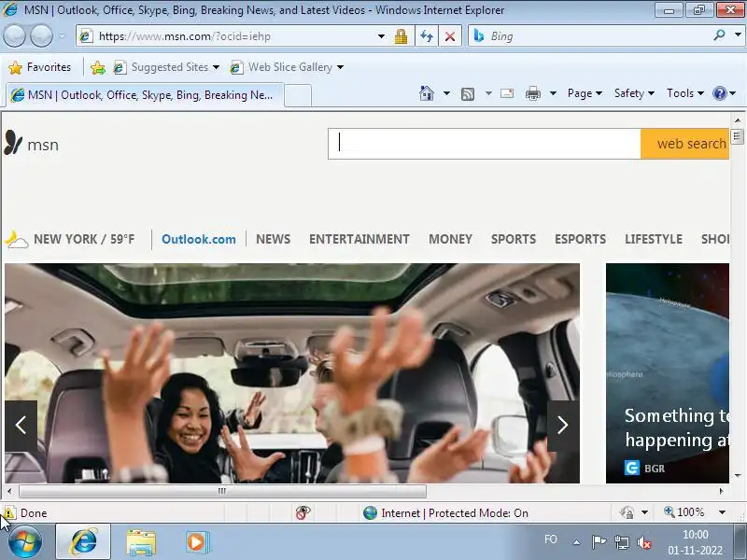Expand the feeds dropdown arrow

tap(488, 93)
